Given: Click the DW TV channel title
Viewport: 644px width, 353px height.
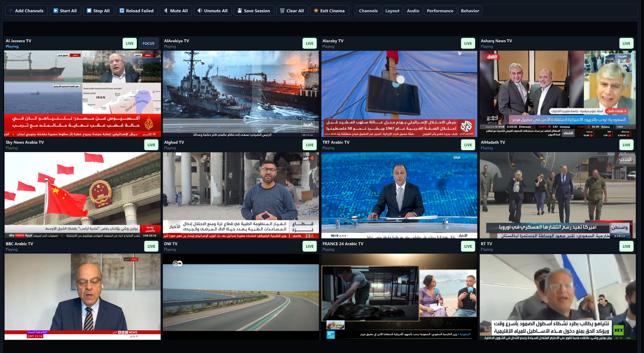Looking at the screenshot, I should pos(171,244).
